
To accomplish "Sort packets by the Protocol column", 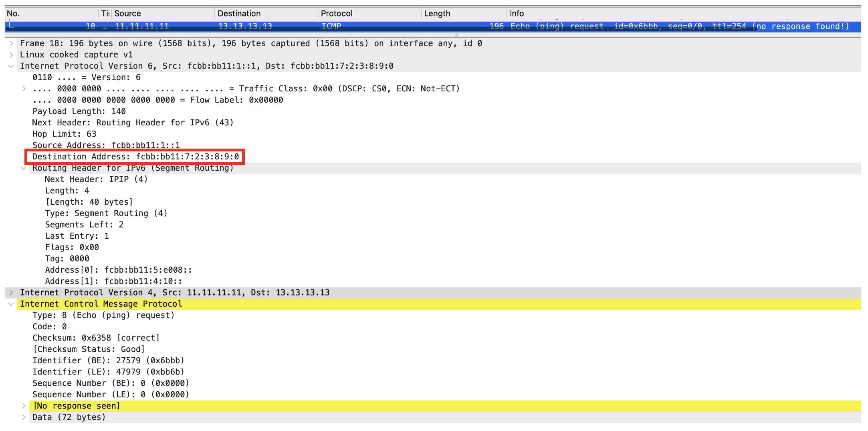I will pyautogui.click(x=369, y=14).
